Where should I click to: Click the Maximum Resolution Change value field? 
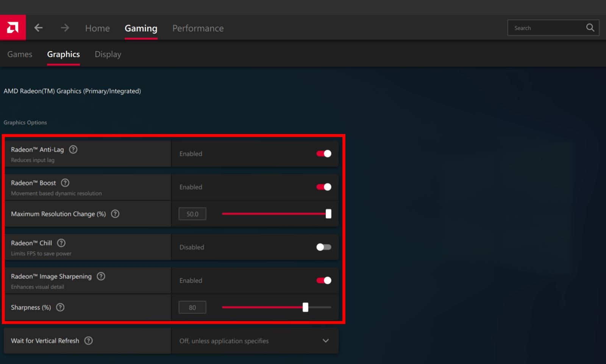coord(192,214)
